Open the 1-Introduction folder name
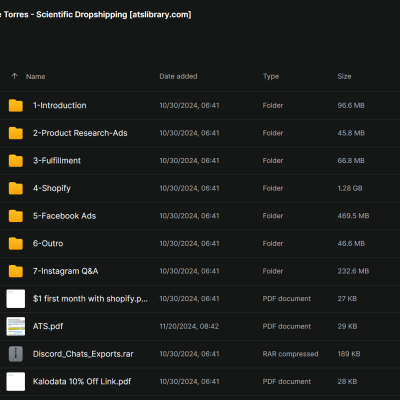The height and width of the screenshot is (400, 400). click(60, 105)
